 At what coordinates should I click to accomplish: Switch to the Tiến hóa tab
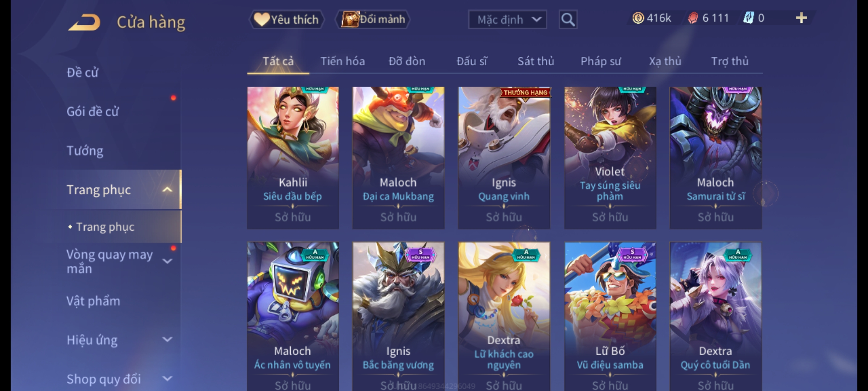pos(342,61)
